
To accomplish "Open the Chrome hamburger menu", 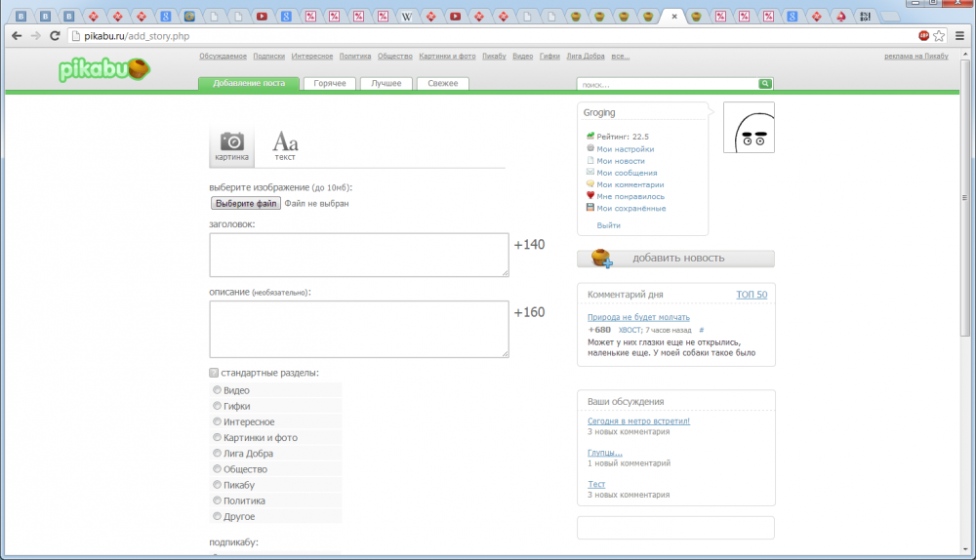I will point(959,35).
